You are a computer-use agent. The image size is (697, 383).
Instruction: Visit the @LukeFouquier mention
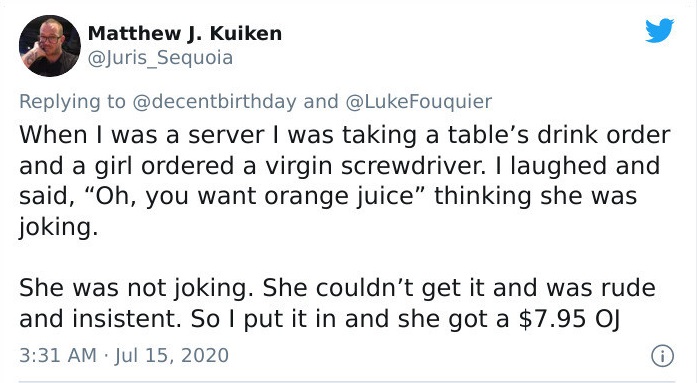pos(418,101)
